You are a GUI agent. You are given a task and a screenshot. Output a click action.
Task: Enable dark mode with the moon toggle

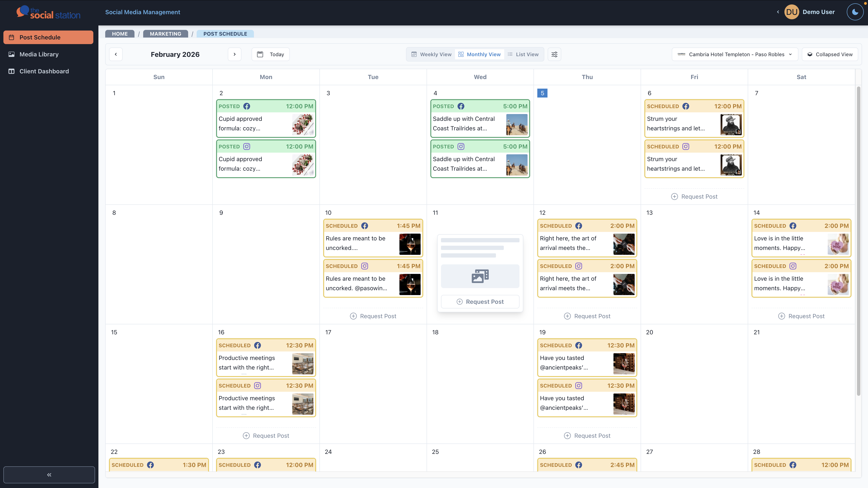tap(855, 12)
